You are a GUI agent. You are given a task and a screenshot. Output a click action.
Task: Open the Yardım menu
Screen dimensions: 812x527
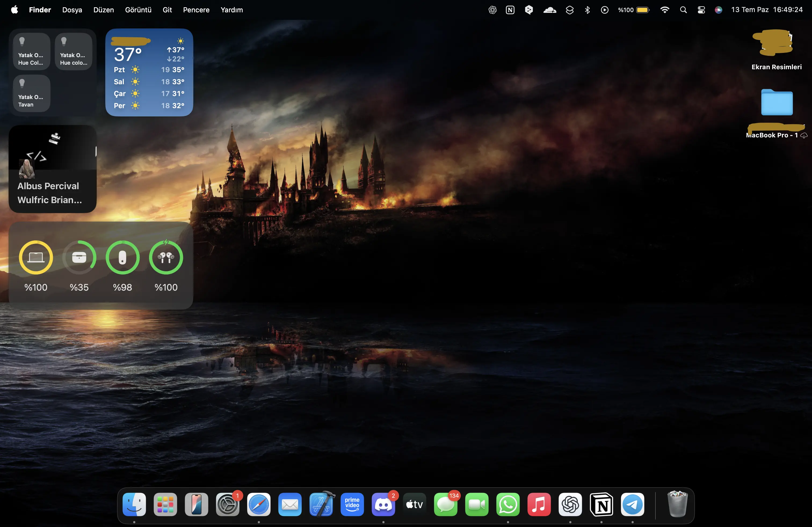[232, 10]
